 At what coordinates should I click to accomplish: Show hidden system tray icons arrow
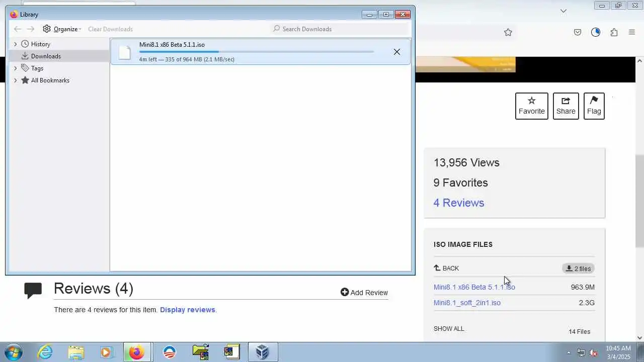click(569, 353)
